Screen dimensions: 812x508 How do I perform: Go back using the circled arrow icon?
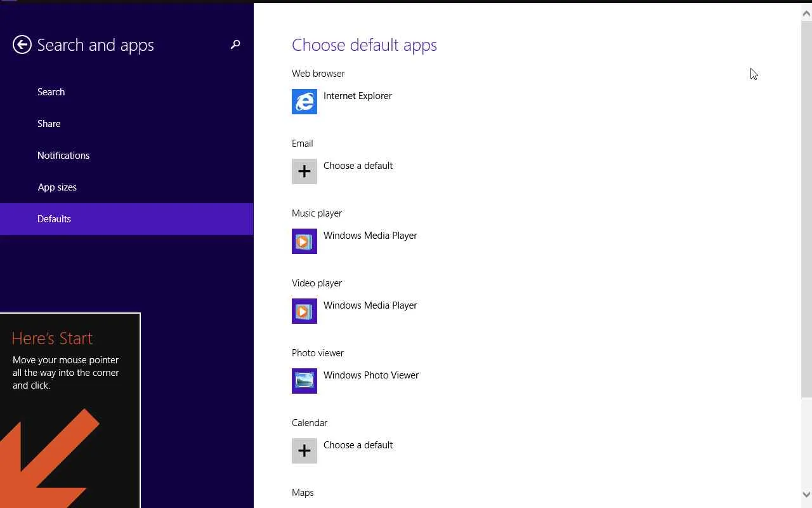[22, 44]
